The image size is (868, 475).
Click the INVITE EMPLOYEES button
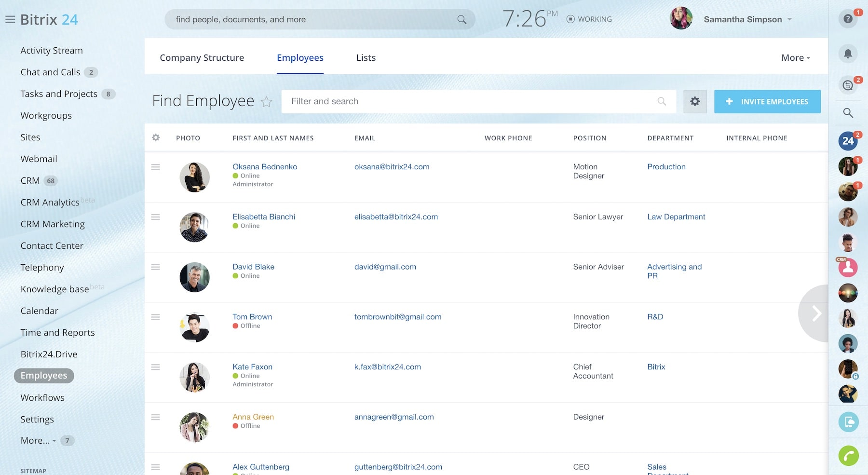tap(767, 101)
